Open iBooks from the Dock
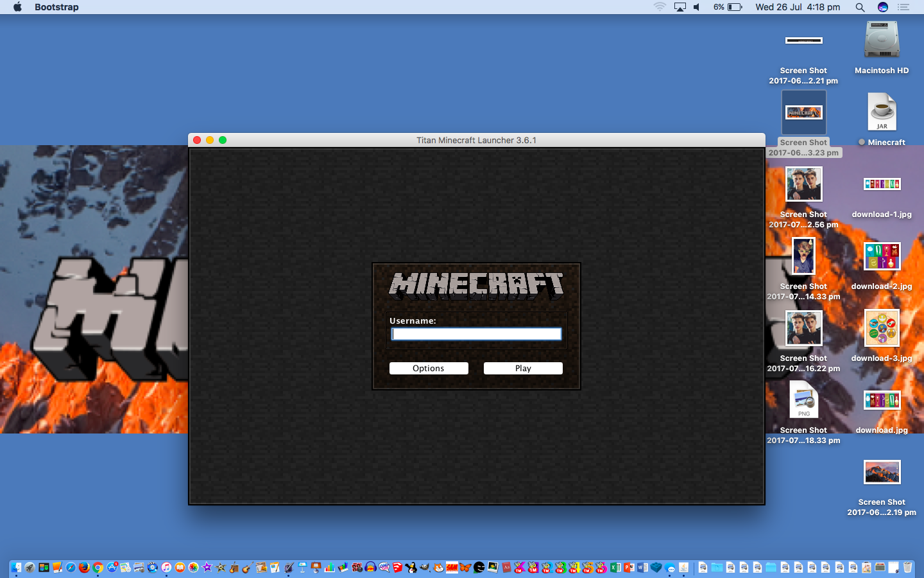The height and width of the screenshot is (578, 924). [180, 567]
